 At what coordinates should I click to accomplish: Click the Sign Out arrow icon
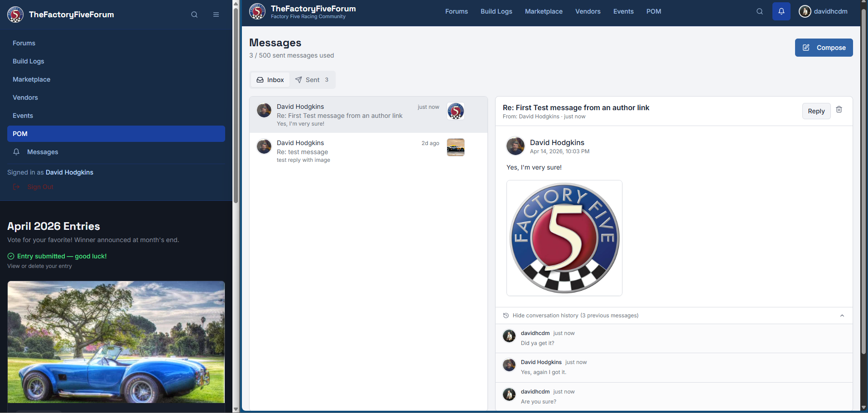[x=16, y=187]
